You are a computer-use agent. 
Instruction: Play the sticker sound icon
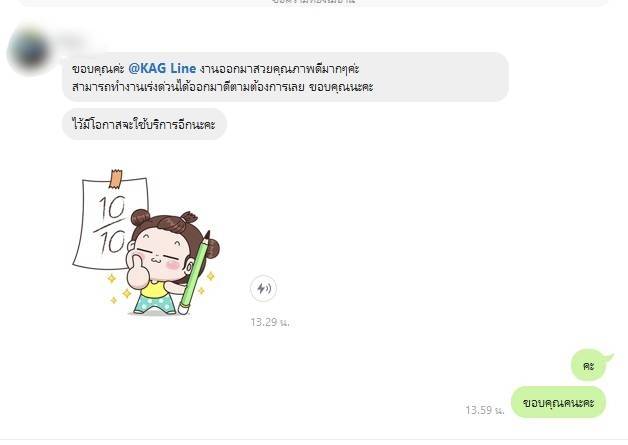[263, 288]
